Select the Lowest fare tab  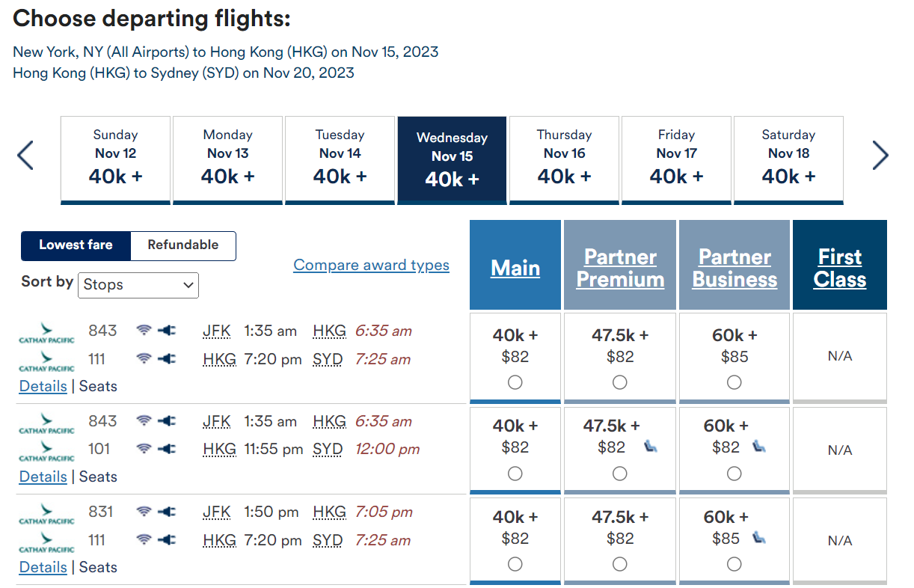click(76, 245)
